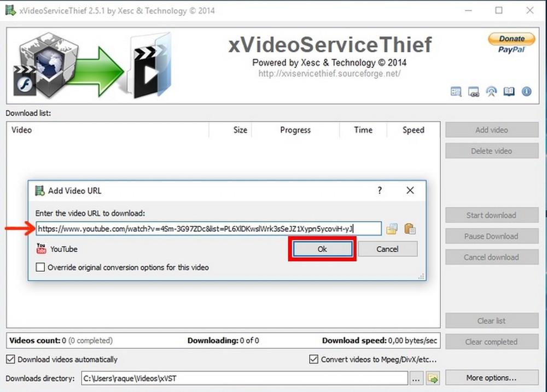Click the xVideoServiceThief title bar app icon
This screenshot has height=392, width=547.
pyautogui.click(x=11, y=10)
